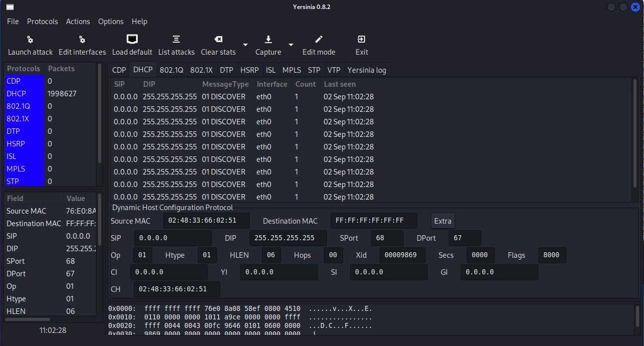Select CDP row in Protocols list

click(49, 81)
